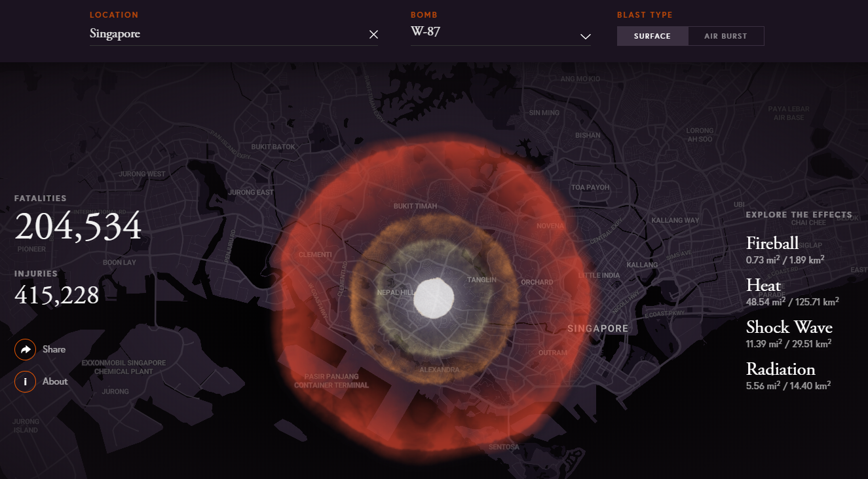Select the Radiation effect
This screenshot has height=479, width=868.
point(781,370)
